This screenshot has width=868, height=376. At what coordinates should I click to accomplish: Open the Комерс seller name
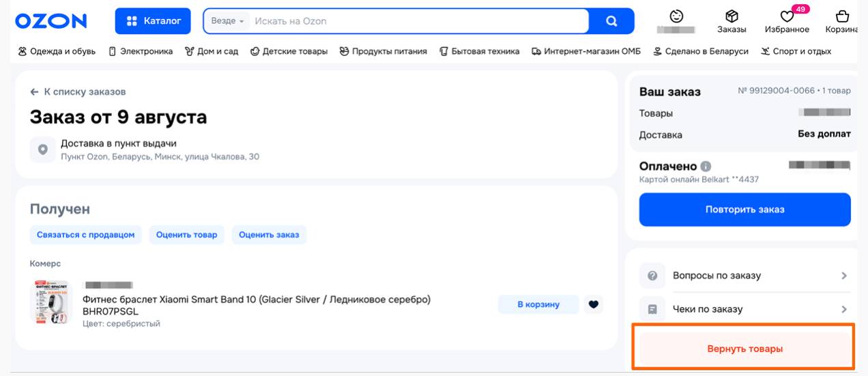coord(45,263)
